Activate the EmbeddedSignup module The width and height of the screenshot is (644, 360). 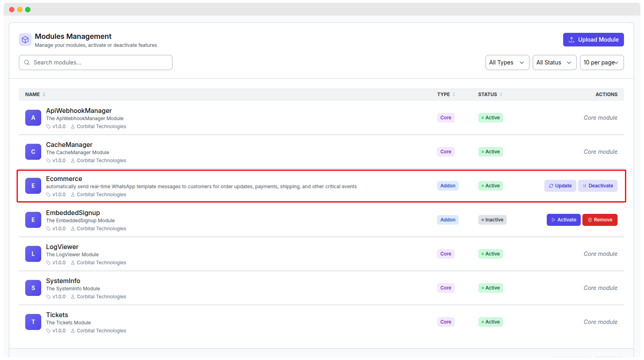point(563,220)
